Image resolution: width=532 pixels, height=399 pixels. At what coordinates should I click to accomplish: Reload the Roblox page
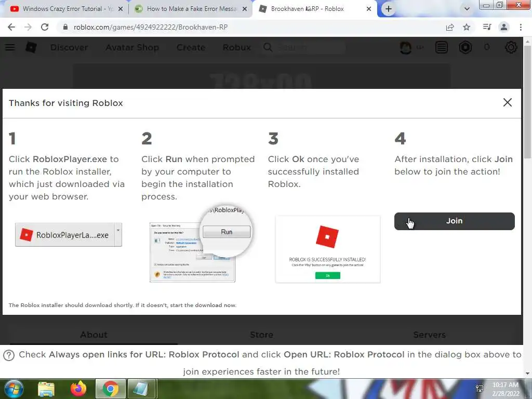[x=45, y=27]
